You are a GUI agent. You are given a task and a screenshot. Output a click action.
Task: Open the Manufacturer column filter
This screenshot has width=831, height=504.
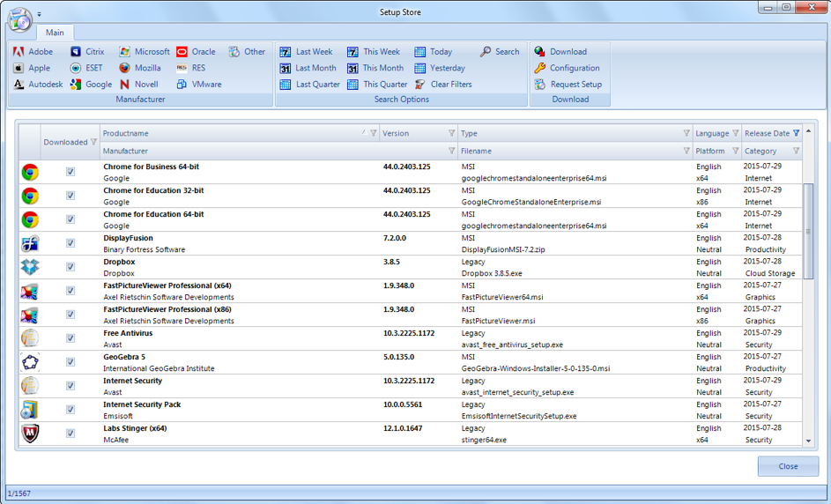[x=451, y=151]
